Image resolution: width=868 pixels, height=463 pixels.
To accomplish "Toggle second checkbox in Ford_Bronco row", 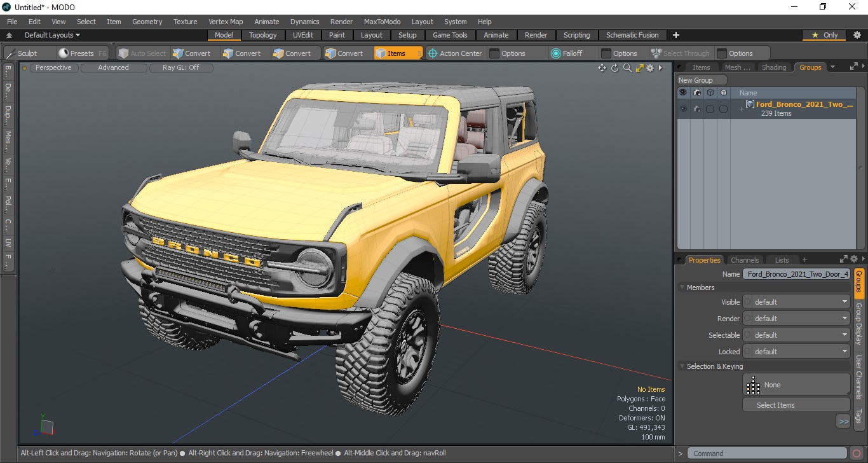I will coord(723,109).
